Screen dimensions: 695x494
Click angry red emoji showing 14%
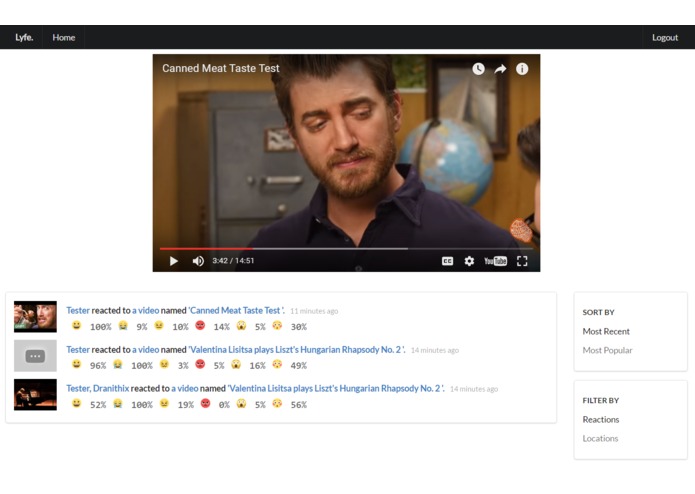(200, 326)
